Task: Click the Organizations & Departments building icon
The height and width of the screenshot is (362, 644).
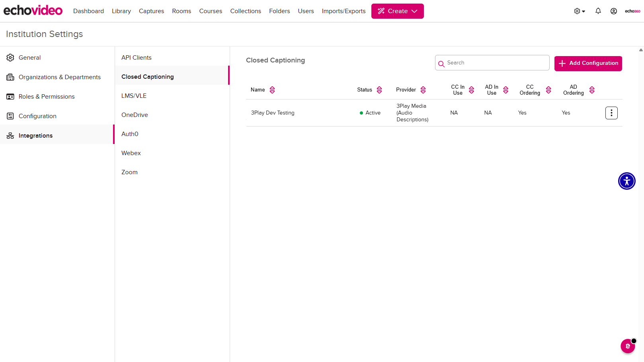Action: (10, 77)
